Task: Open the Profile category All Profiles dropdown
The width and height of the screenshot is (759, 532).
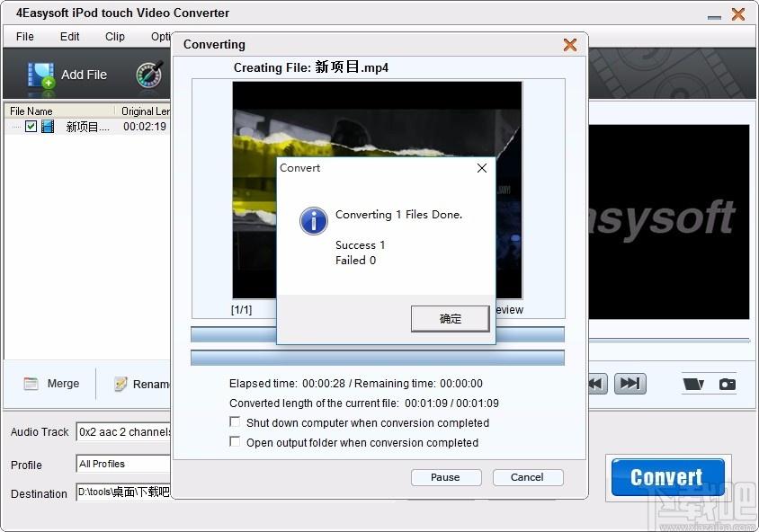Action: pos(123,464)
